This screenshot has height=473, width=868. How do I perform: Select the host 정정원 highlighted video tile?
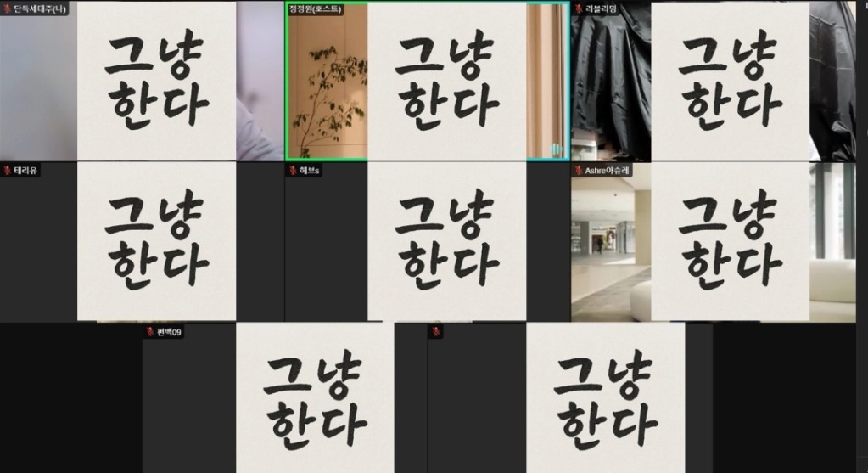pyautogui.click(x=428, y=82)
